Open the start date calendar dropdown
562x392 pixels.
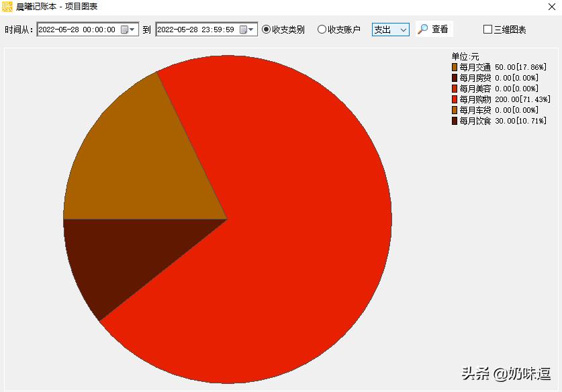click(x=128, y=30)
